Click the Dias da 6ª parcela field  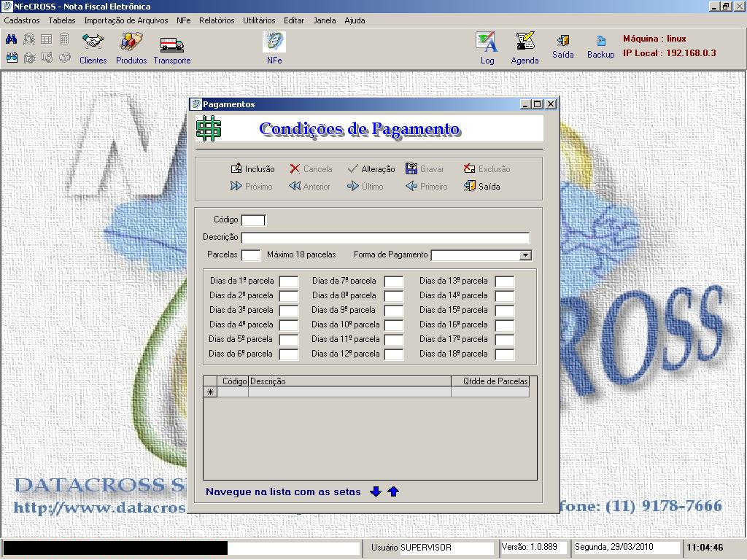pyautogui.click(x=289, y=354)
